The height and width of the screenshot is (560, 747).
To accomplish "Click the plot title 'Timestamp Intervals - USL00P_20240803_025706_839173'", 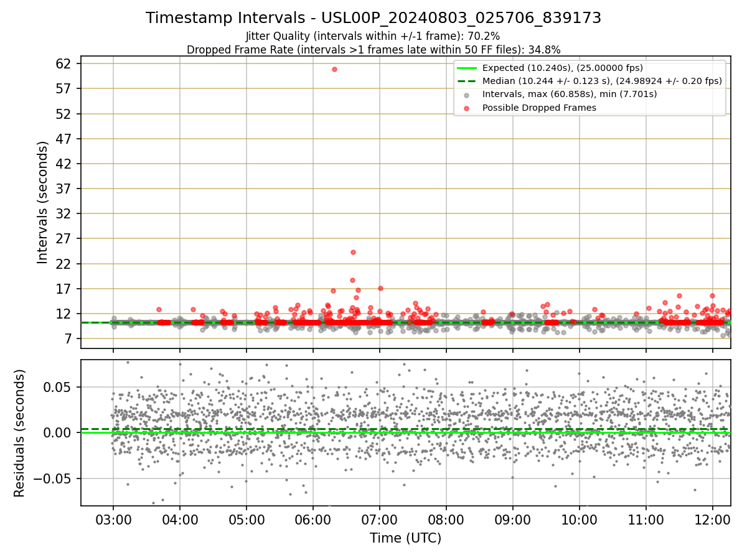I will (x=374, y=18).
